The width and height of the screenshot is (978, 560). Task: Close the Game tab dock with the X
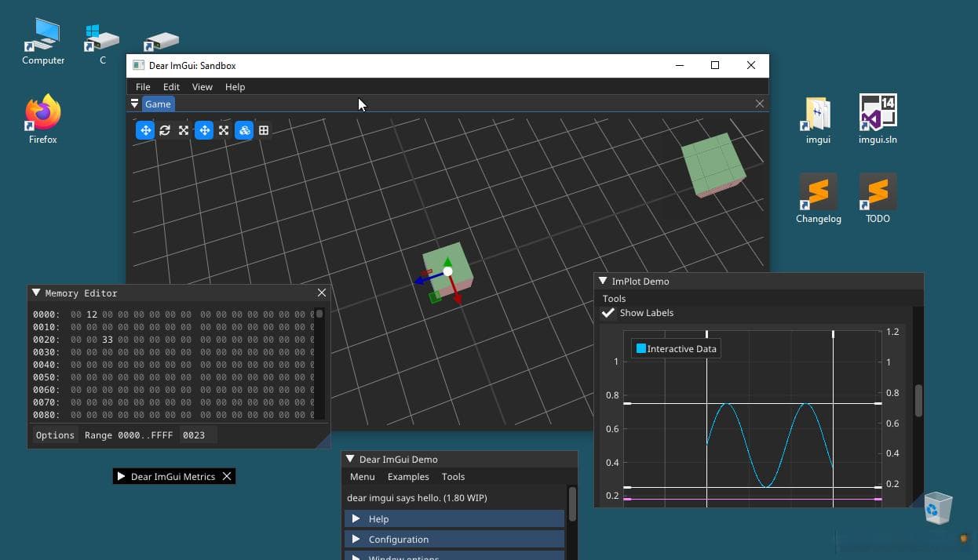click(x=759, y=104)
